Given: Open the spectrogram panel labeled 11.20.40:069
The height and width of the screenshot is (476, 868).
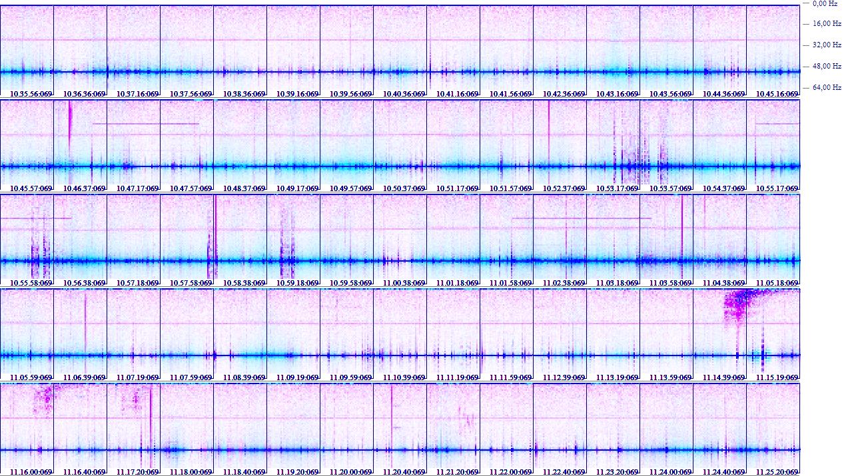Looking at the screenshot, I should click(400, 430).
